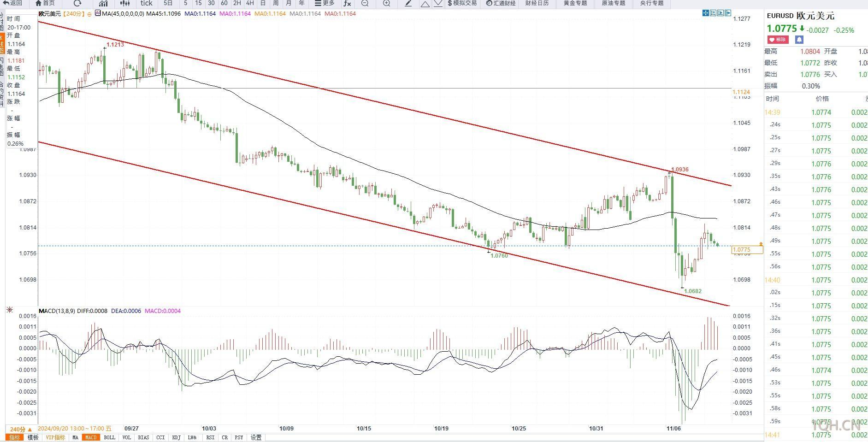Toggle the red 移除 favorite button
868x442 pixels.
click(x=778, y=40)
